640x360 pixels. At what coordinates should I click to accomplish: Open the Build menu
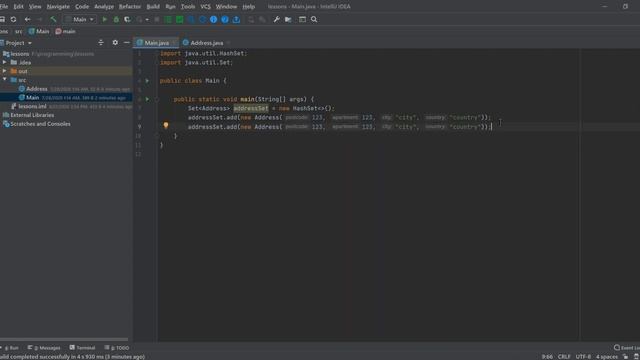click(x=153, y=7)
